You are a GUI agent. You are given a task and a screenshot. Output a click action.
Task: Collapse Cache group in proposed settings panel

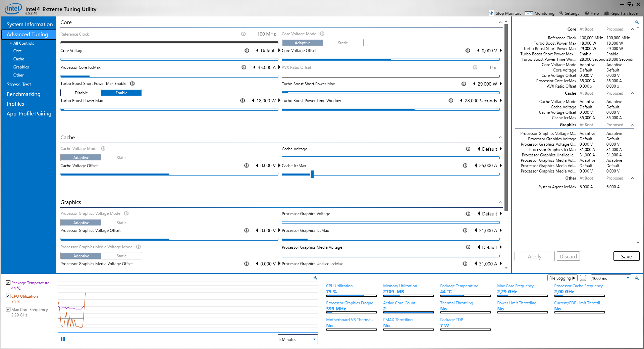(x=632, y=93)
